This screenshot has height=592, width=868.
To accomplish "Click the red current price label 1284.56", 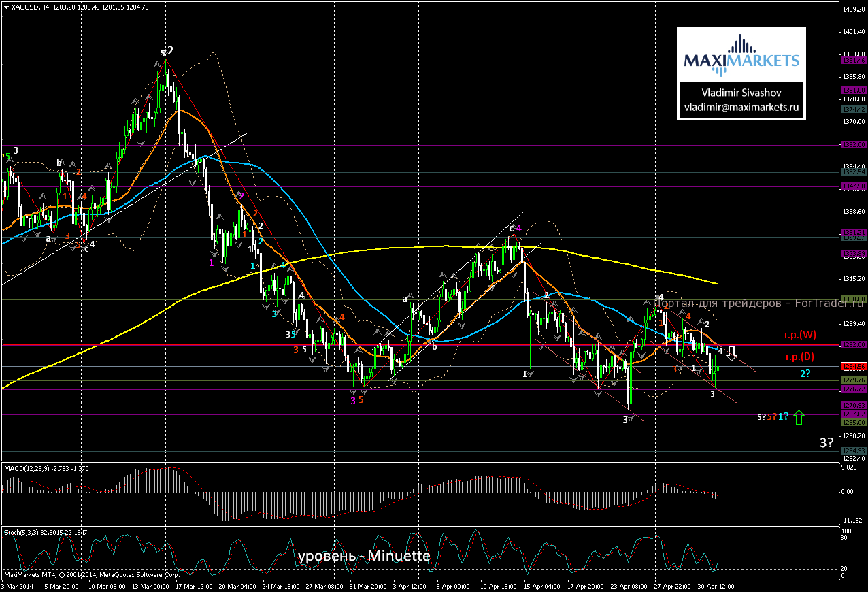I will pos(854,367).
